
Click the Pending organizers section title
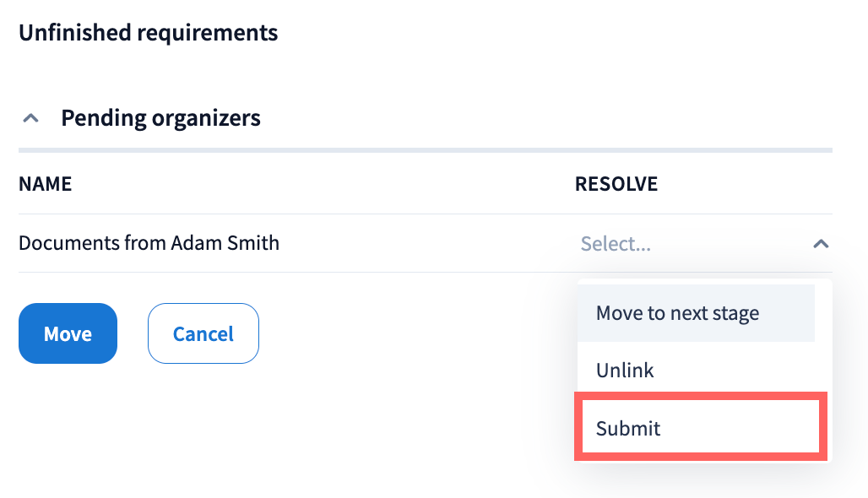point(160,118)
